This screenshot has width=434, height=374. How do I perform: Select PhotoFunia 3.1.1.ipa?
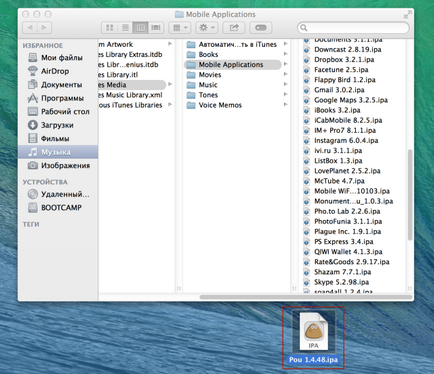(x=348, y=222)
